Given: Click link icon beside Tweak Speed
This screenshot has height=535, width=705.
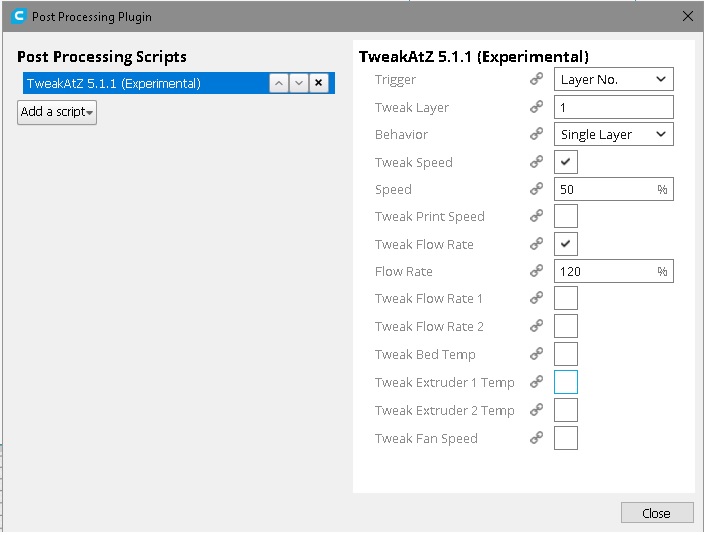Looking at the screenshot, I should 536,162.
